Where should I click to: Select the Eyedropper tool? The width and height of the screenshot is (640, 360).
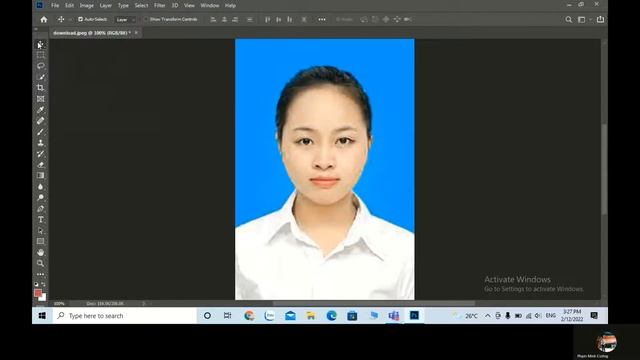click(x=40, y=110)
